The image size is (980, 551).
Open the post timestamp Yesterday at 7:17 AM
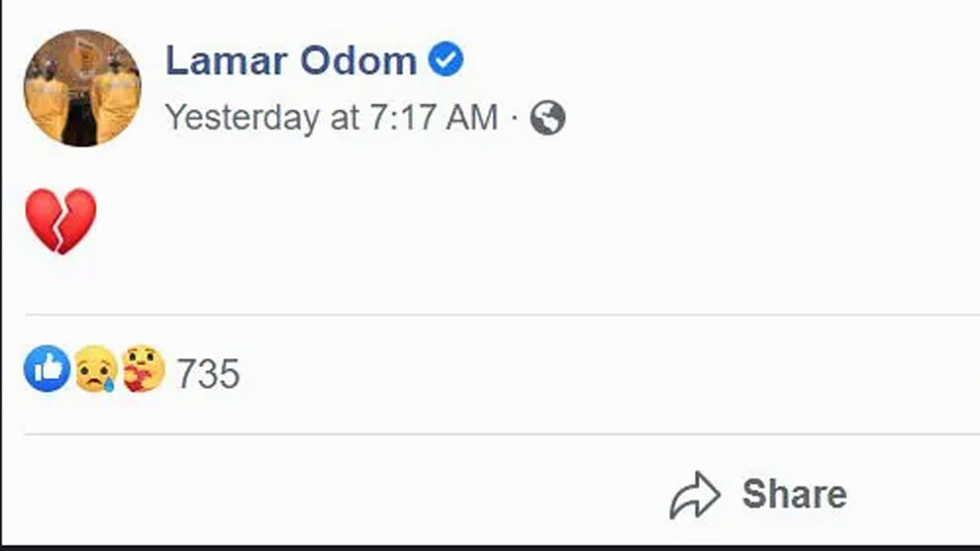click(331, 119)
